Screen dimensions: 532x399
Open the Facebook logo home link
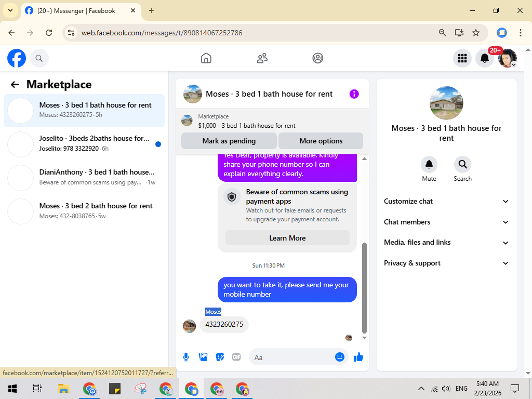17,58
